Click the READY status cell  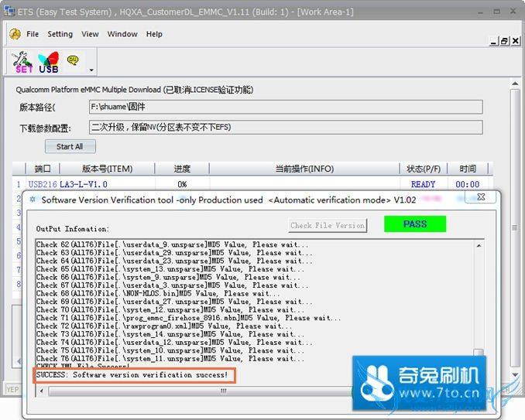(x=424, y=184)
